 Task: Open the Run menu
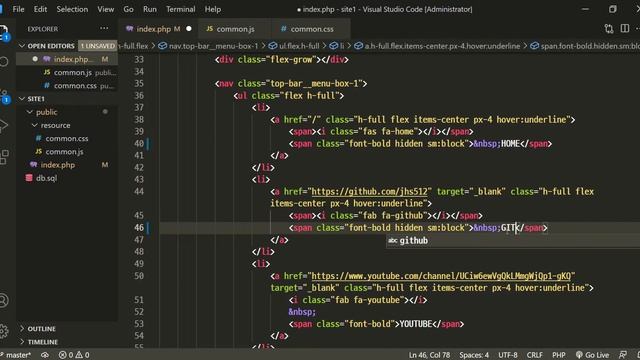click(150, 9)
